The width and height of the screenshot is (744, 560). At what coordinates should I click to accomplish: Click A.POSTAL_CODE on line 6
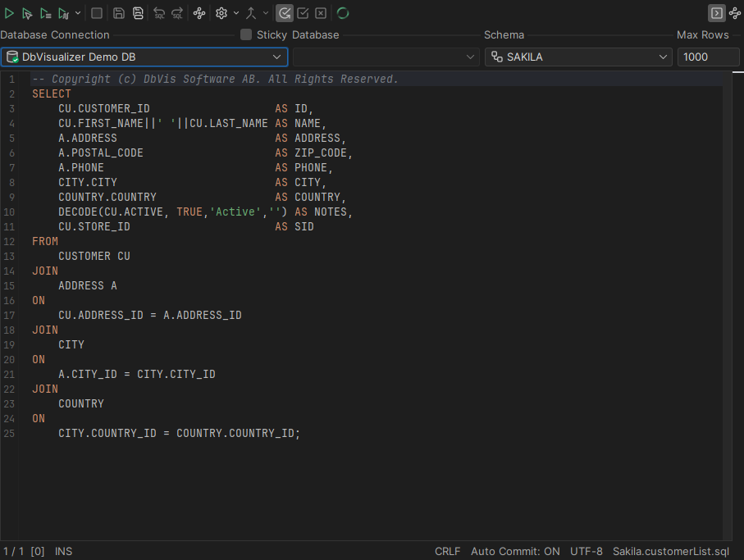(x=101, y=153)
